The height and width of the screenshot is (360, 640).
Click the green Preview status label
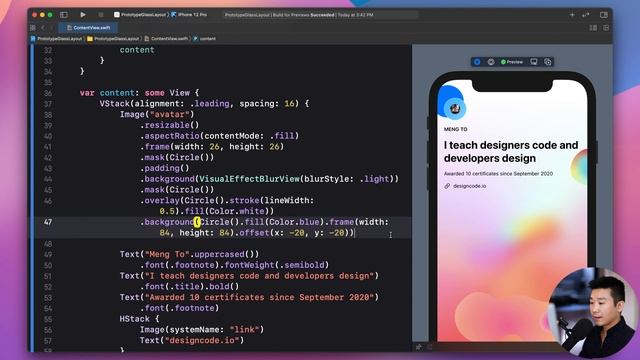[x=512, y=62]
